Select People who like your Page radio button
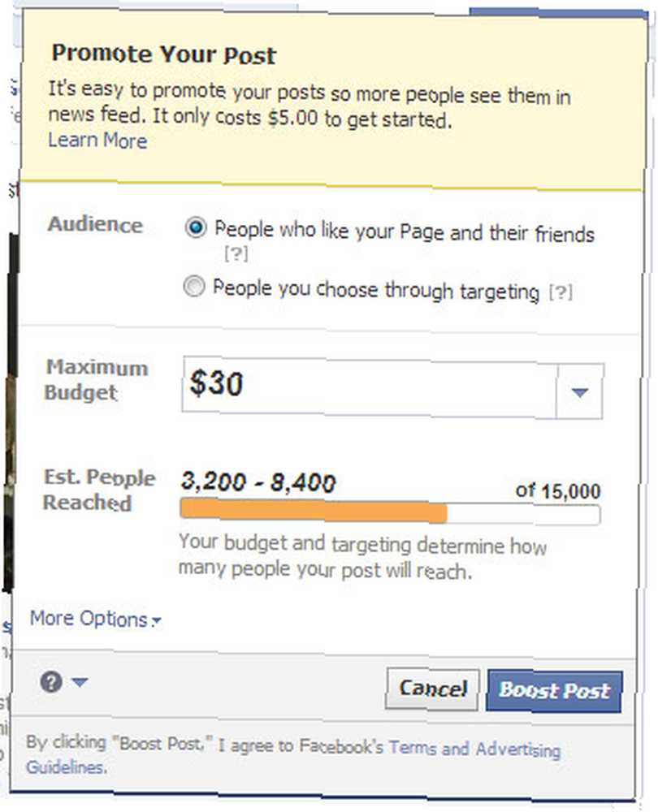Viewport: 658px width, 812px height. [196, 227]
